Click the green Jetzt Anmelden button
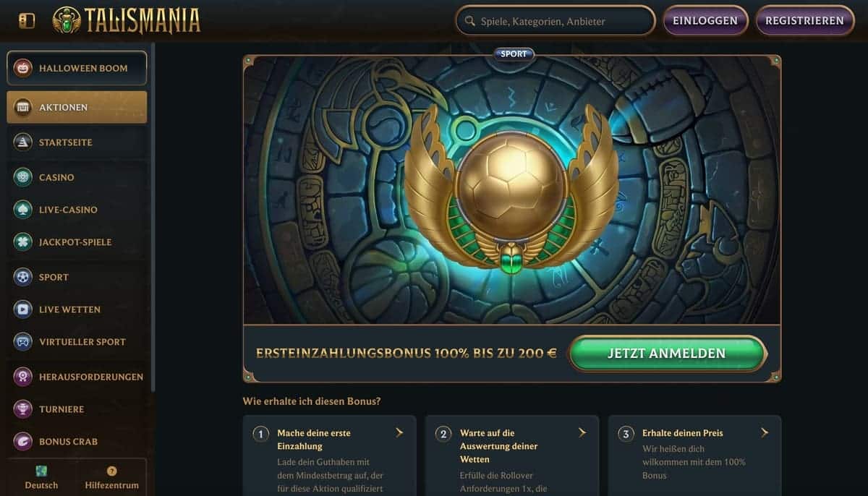Screen dimensions: 868x496 point(667,354)
